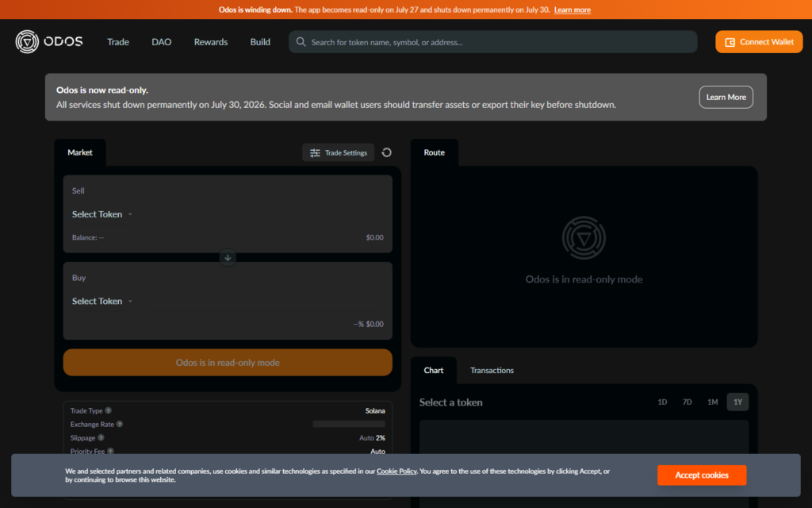Open the Buy Select Token dropdown
The height and width of the screenshot is (508, 812).
tap(102, 301)
